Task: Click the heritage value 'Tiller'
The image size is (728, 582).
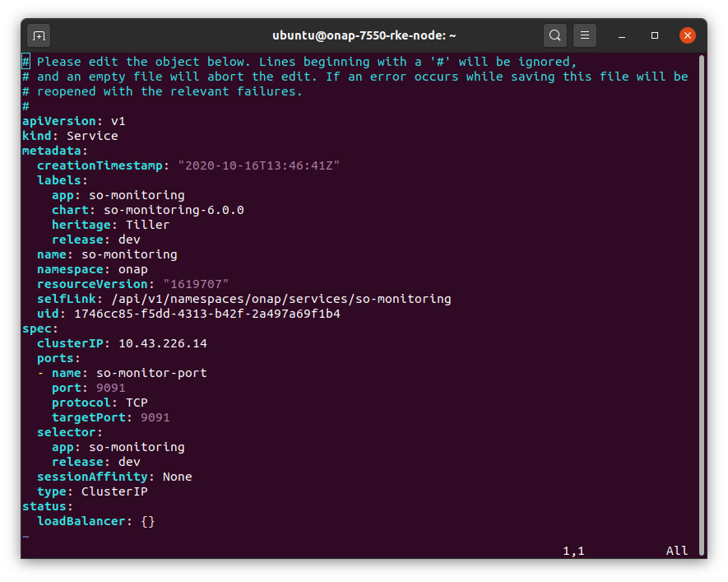Action: coord(147,225)
